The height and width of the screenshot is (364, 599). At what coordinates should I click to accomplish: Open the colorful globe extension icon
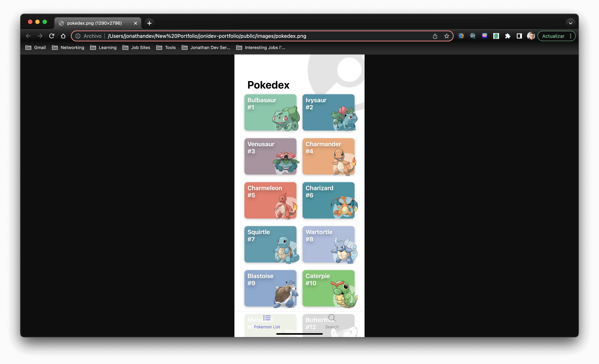click(x=461, y=36)
